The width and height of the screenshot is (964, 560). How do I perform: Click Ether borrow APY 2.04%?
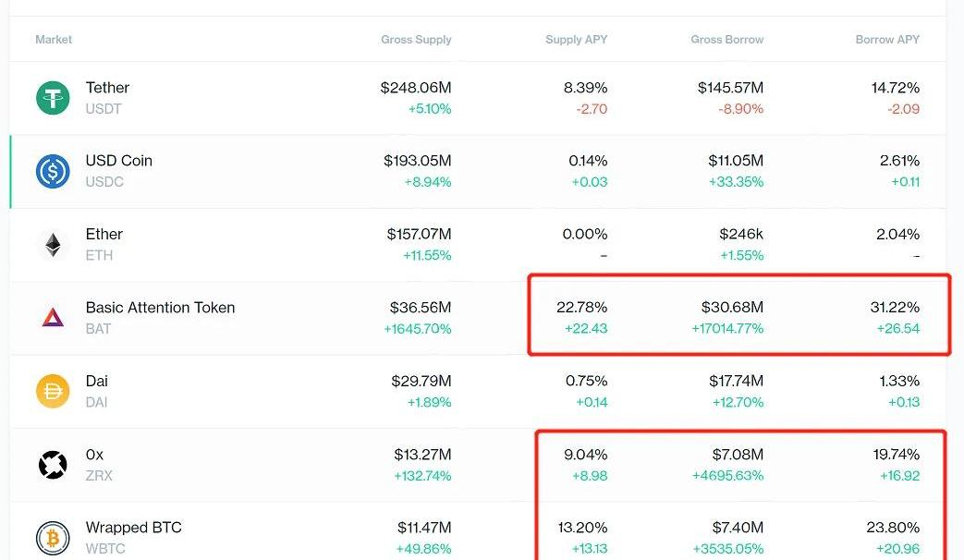click(897, 234)
